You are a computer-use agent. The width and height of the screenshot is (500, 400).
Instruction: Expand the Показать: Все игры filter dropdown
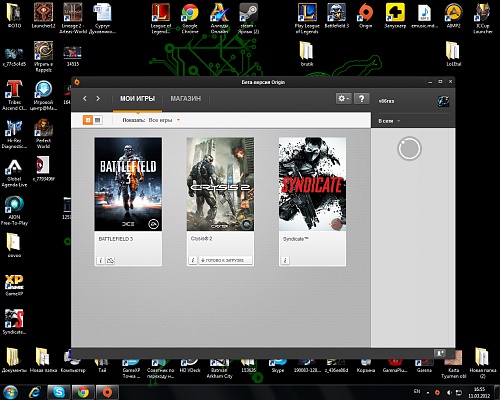(x=151, y=120)
